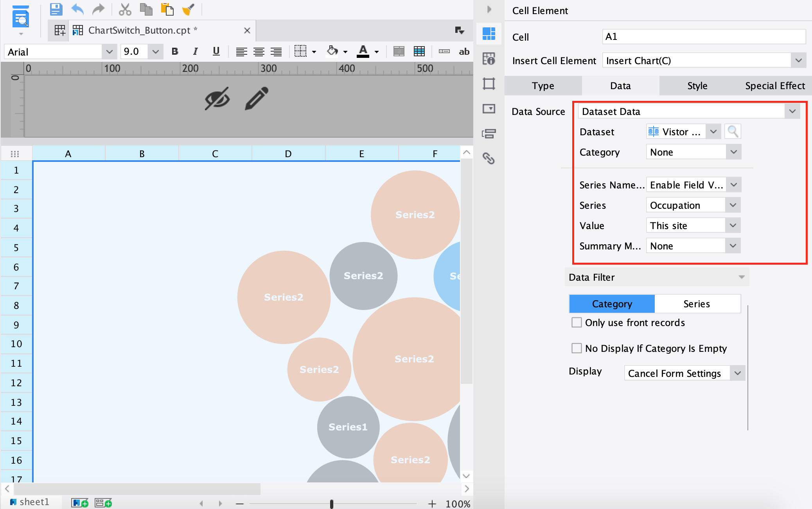The height and width of the screenshot is (509, 812).
Task: Click the zoom slider handle
Action: (x=332, y=504)
